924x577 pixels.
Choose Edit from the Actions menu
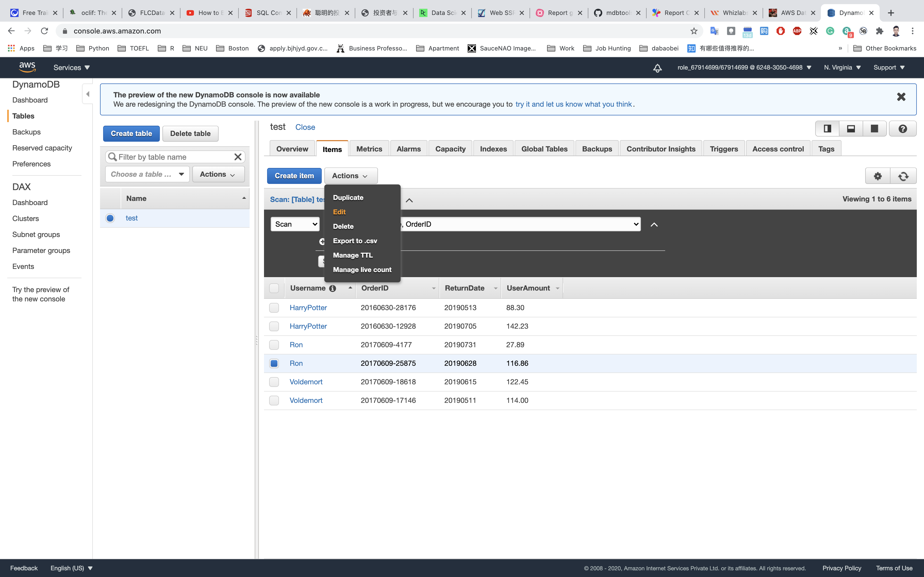339,212
